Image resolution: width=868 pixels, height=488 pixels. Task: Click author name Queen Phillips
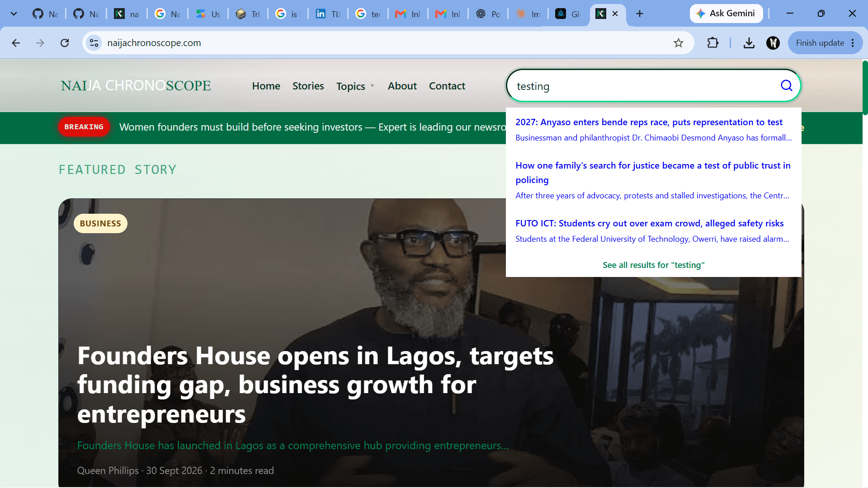pyautogui.click(x=108, y=470)
